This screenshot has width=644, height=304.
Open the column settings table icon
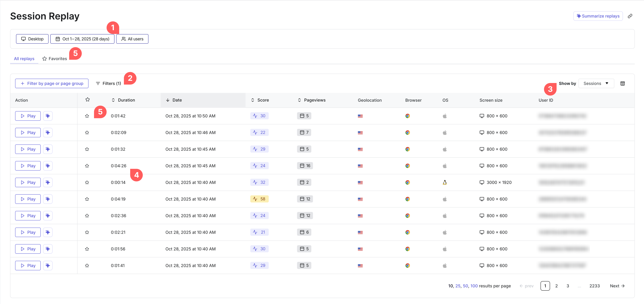pyautogui.click(x=622, y=83)
